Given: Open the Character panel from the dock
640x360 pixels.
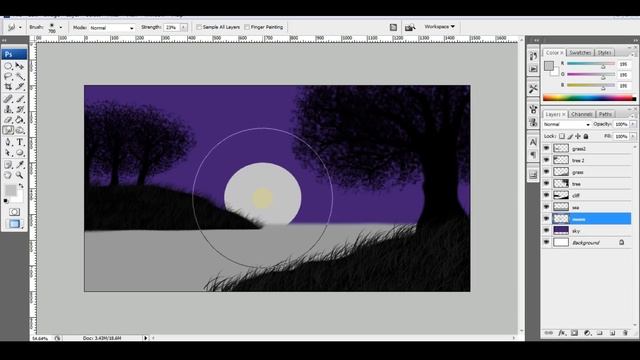Looking at the screenshot, I should 533,142.
